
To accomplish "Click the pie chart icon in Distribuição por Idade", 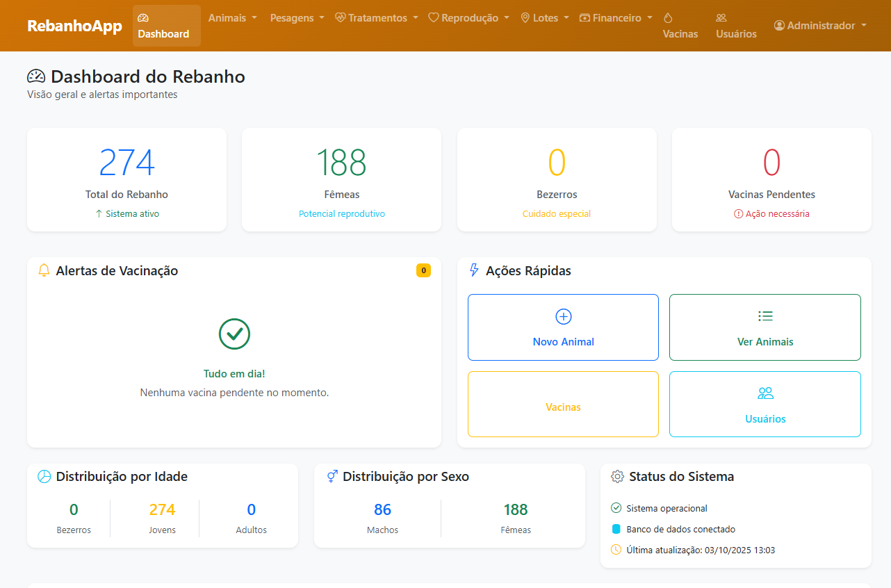I will [44, 476].
